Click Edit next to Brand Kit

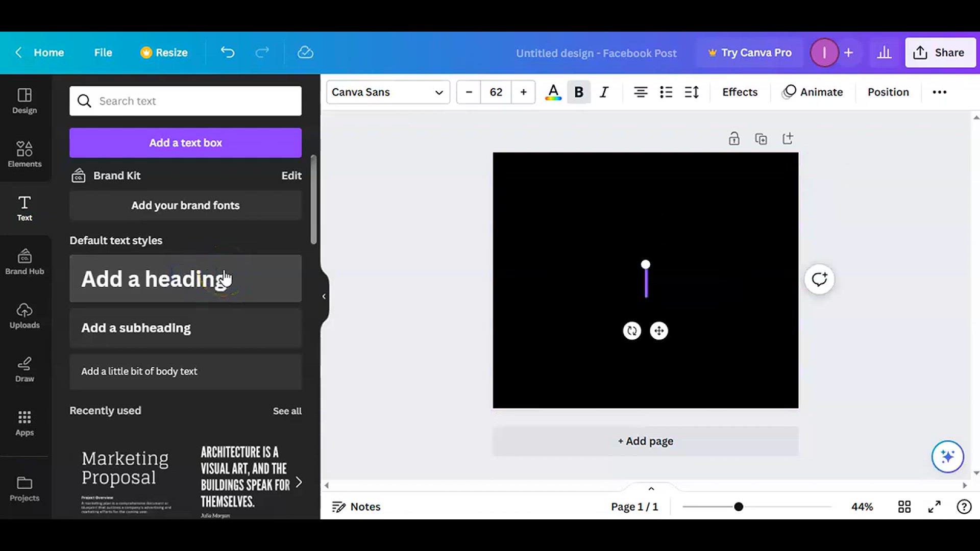pyautogui.click(x=291, y=176)
